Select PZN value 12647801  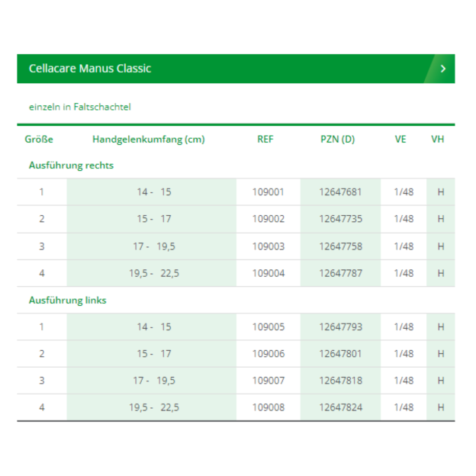click(x=340, y=354)
